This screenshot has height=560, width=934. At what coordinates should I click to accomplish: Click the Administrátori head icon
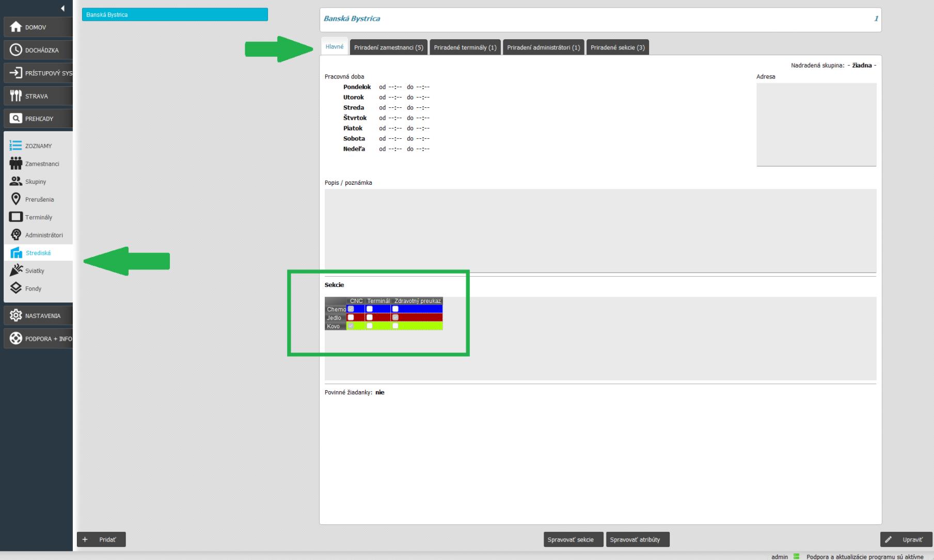coord(16,235)
